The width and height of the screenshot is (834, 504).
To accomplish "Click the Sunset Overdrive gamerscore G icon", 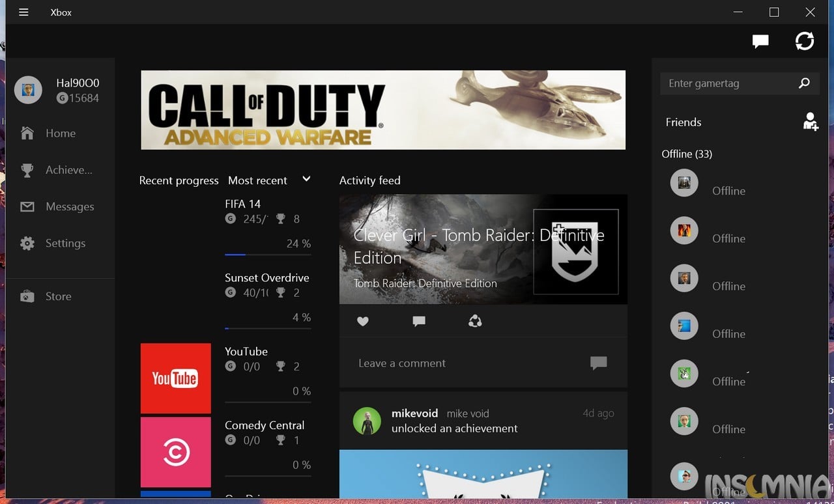I will (x=230, y=293).
